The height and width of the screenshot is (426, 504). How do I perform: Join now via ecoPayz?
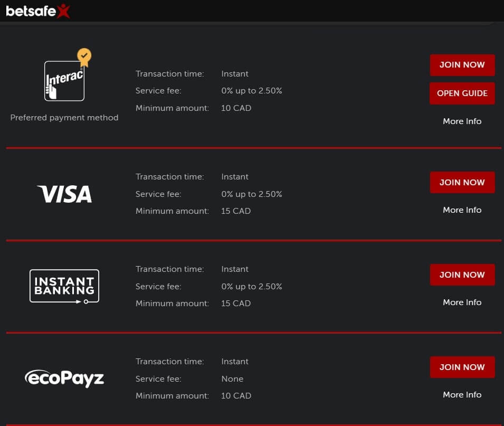(x=462, y=367)
